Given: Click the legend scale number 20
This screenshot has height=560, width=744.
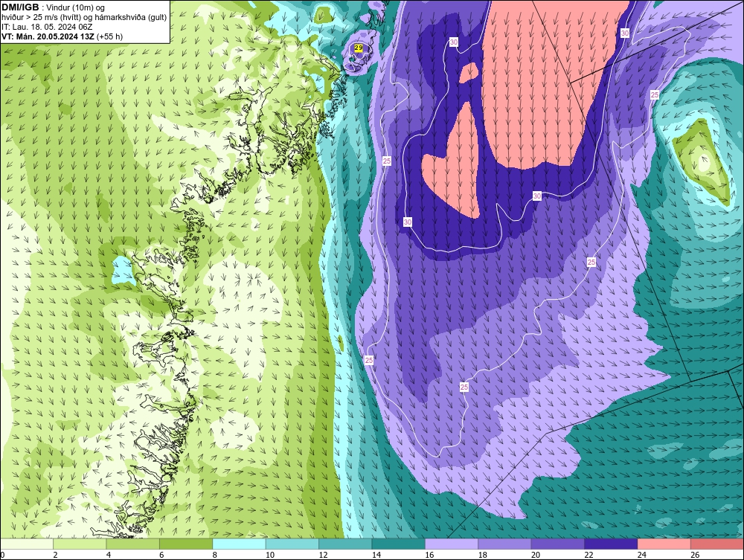Looking at the screenshot, I should [x=535, y=555].
